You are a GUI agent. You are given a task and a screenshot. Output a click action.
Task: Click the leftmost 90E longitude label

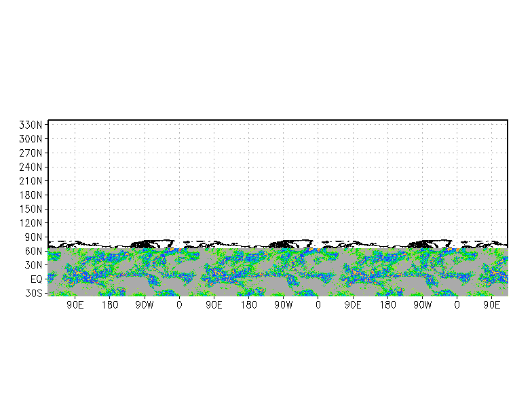click(x=75, y=305)
